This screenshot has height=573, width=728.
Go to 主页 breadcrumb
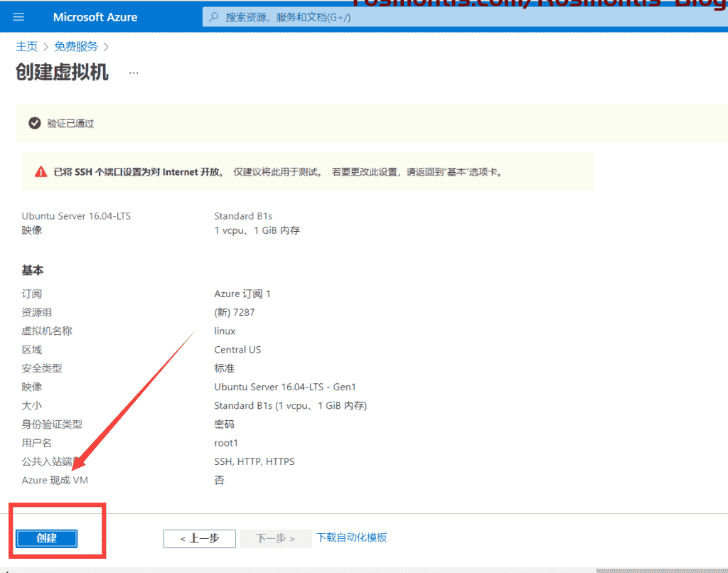26,46
